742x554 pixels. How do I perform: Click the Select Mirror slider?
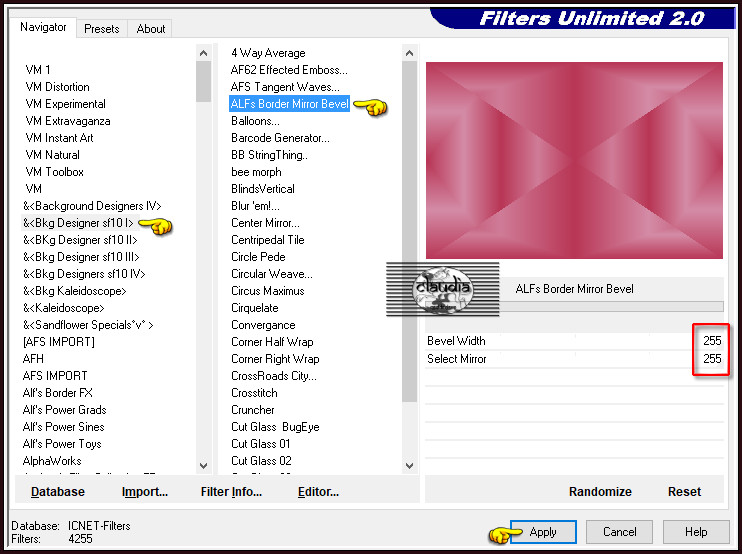[x=574, y=359]
